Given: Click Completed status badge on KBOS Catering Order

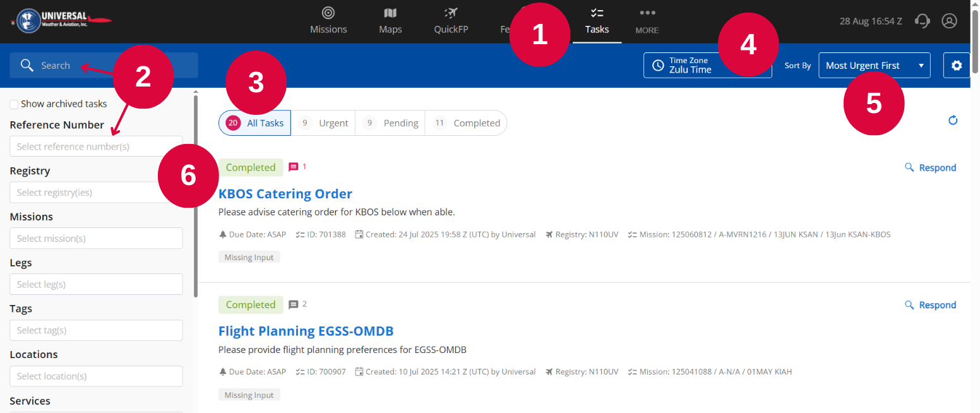Looking at the screenshot, I should coord(251,167).
